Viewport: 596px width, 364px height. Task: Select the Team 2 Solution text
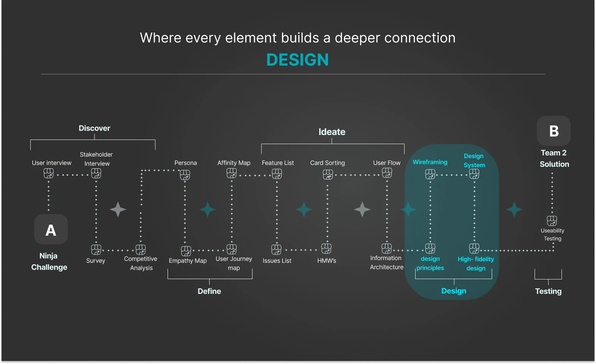click(554, 158)
